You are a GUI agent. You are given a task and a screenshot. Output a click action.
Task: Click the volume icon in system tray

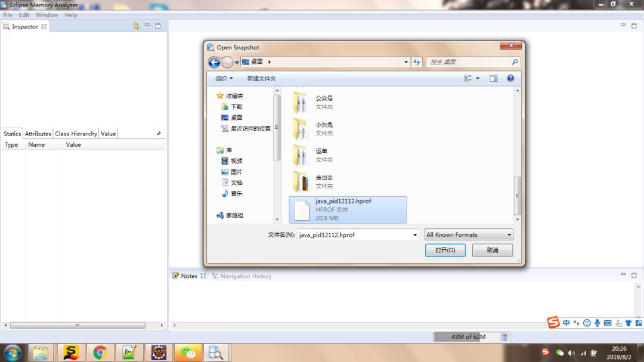point(571,353)
